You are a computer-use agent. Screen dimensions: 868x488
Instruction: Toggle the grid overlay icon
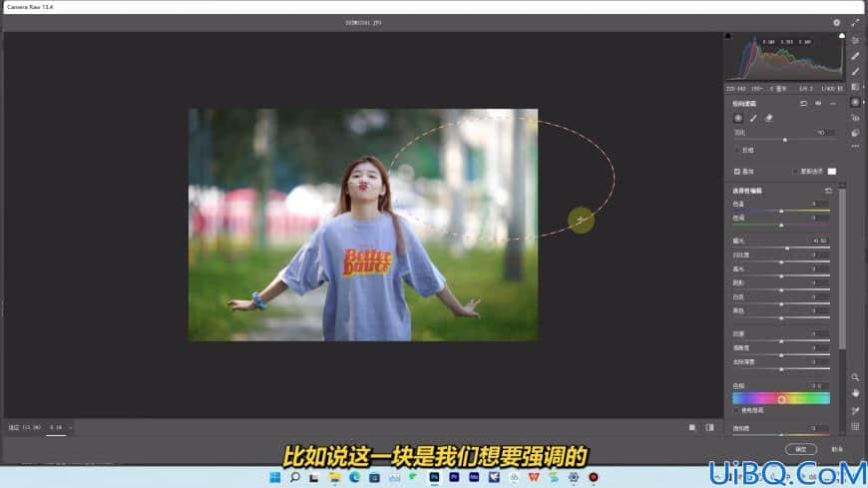click(x=855, y=426)
